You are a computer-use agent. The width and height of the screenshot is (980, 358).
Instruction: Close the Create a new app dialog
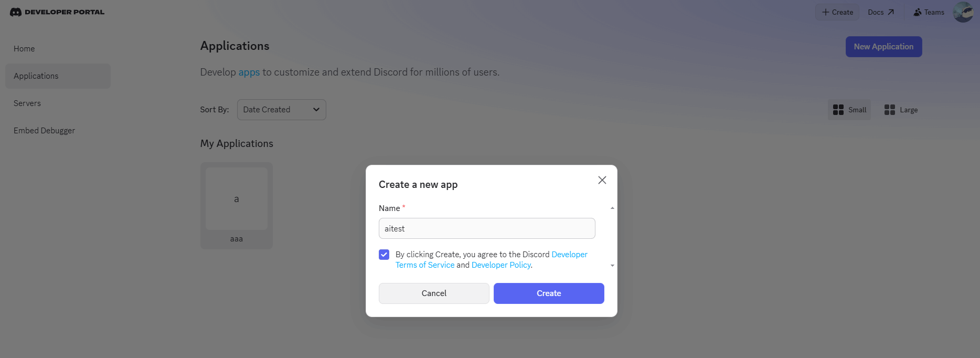[x=602, y=180]
